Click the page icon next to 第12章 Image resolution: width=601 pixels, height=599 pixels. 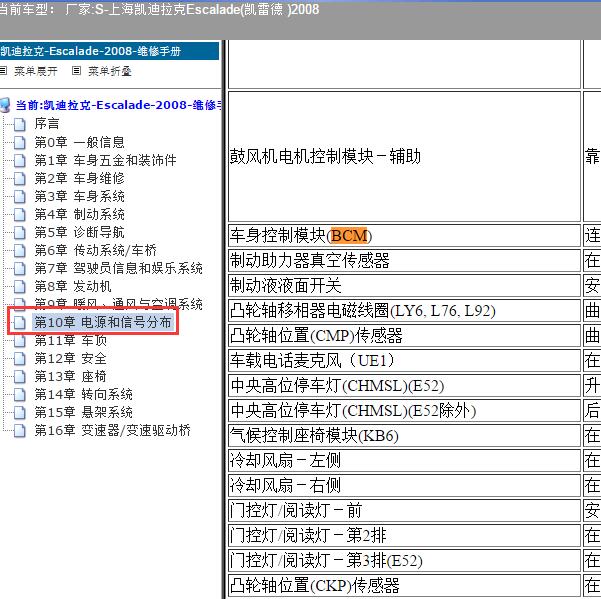[x=20, y=359]
